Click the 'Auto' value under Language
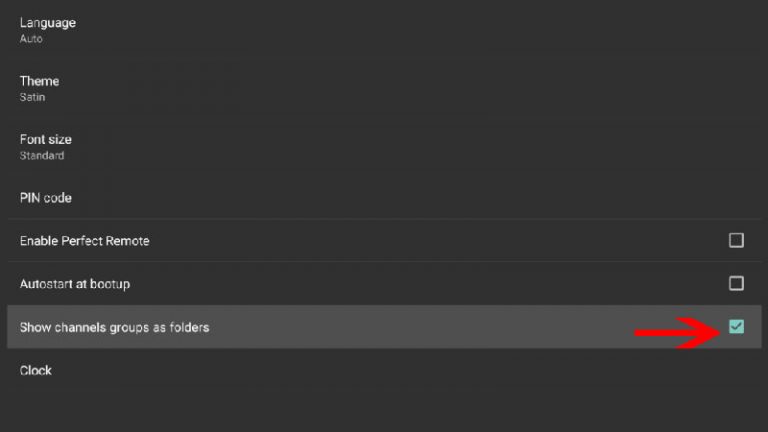This screenshot has height=432, width=768. (x=31, y=39)
